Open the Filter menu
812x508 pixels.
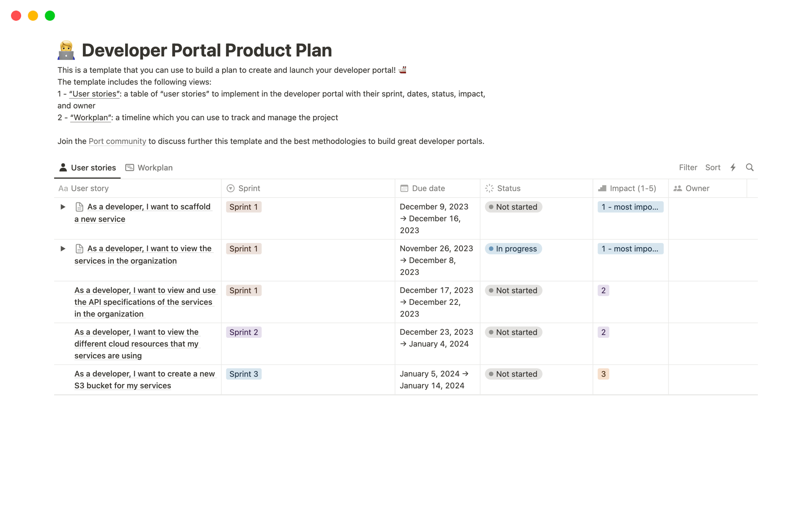click(x=688, y=168)
